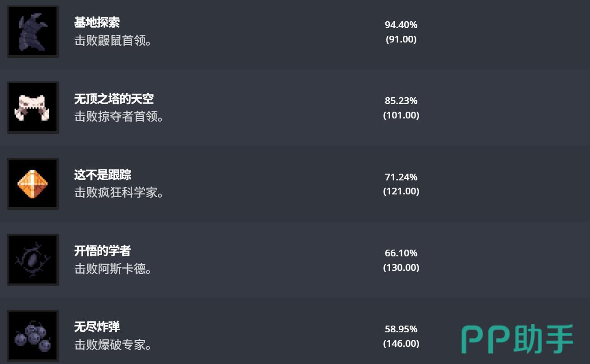Open the 开悟的学者 achievement title
This screenshot has height=364, width=590.
point(103,251)
